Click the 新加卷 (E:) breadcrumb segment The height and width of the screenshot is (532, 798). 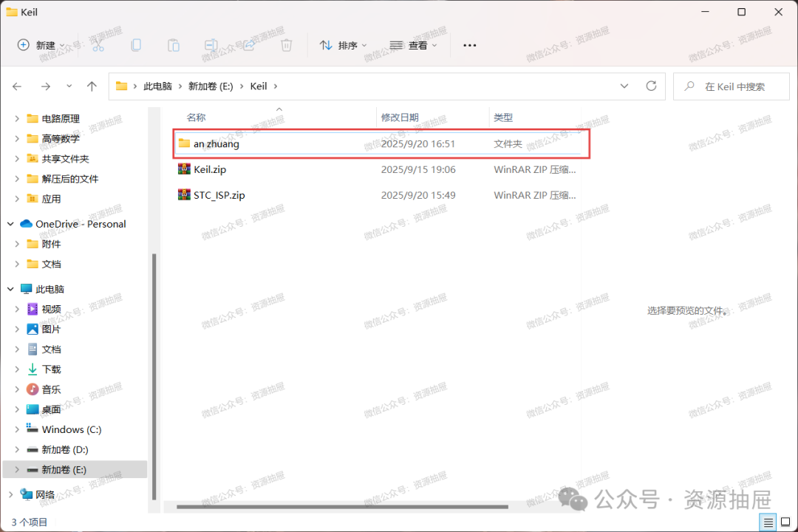[x=211, y=86]
